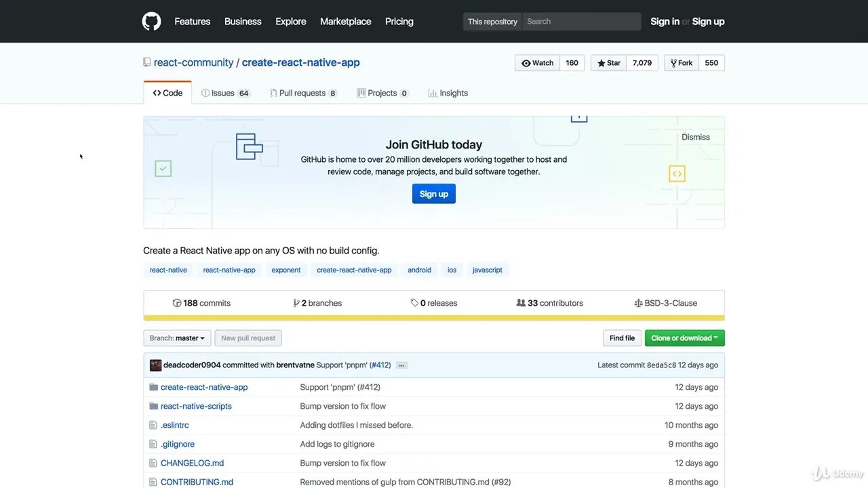Screen dimensions: 868x488
Task: Expand commit message ellipsis button
Action: tap(401, 365)
